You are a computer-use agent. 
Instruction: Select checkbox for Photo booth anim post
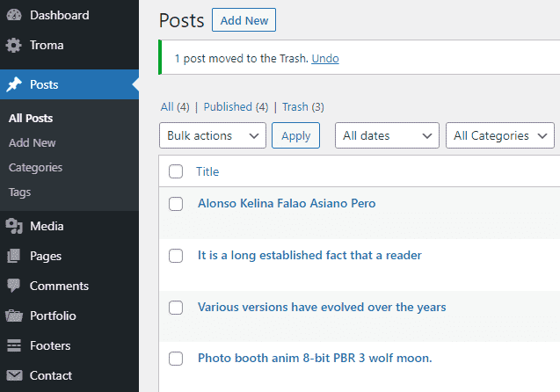[176, 359]
